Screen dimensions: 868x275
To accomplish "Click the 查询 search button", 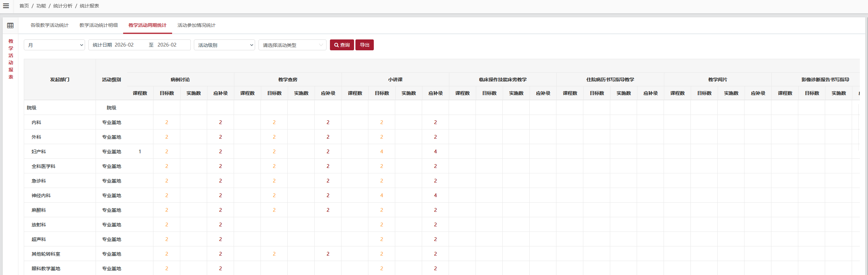I will tap(342, 45).
